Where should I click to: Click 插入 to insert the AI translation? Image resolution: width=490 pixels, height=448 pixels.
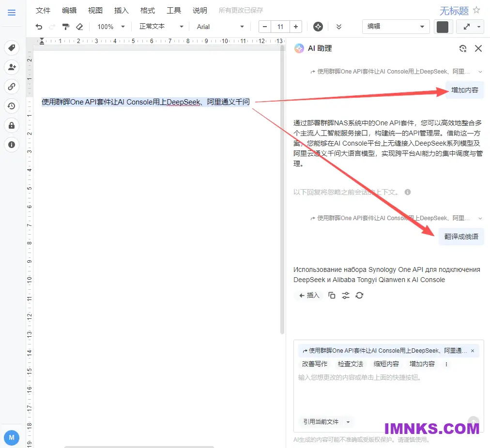click(308, 295)
